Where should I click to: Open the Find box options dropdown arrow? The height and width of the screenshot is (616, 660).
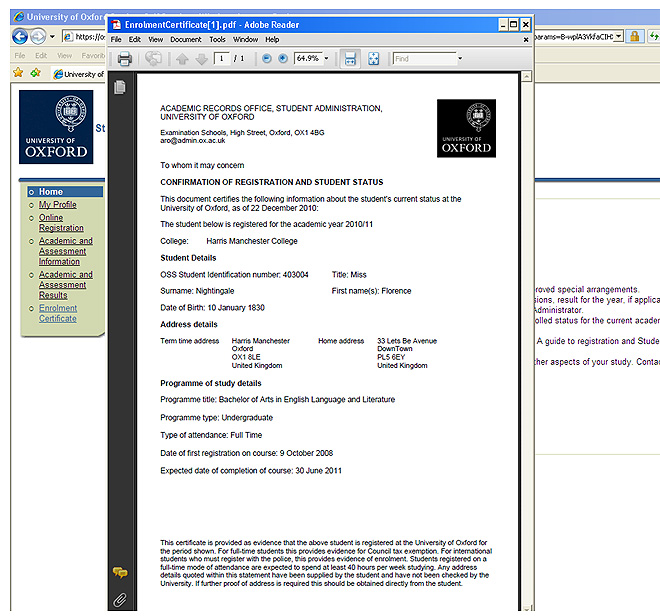coord(460,59)
